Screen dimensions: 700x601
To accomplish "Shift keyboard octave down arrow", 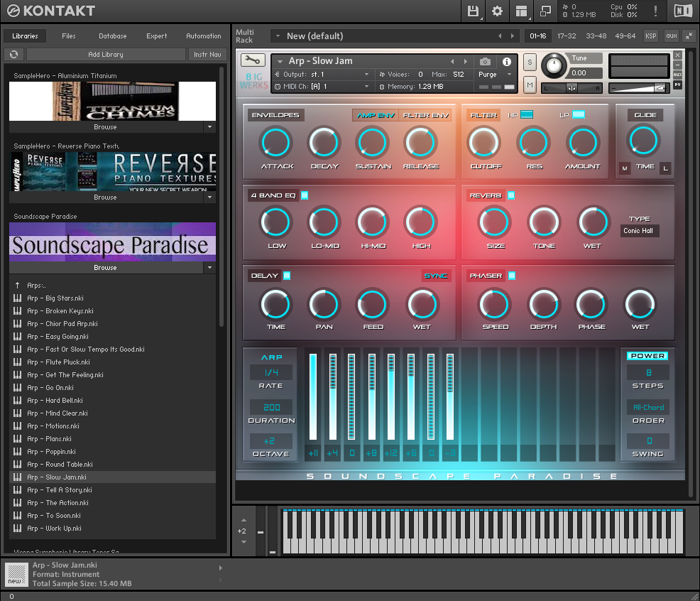I will [x=244, y=542].
